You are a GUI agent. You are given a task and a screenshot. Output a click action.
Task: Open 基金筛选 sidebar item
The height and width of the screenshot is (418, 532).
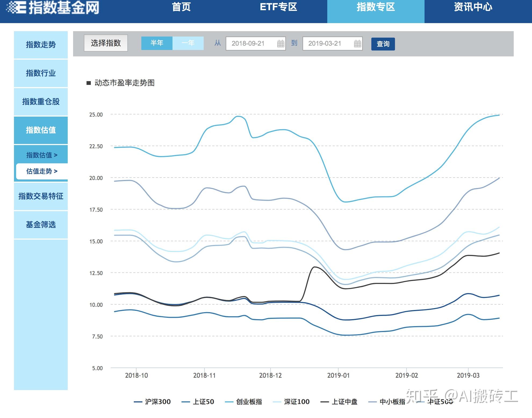point(41,225)
